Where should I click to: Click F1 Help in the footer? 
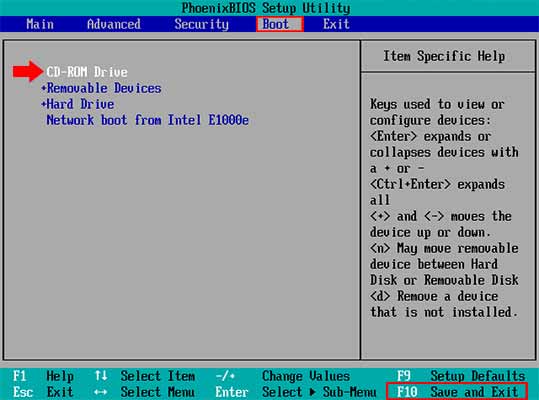(x=43, y=376)
